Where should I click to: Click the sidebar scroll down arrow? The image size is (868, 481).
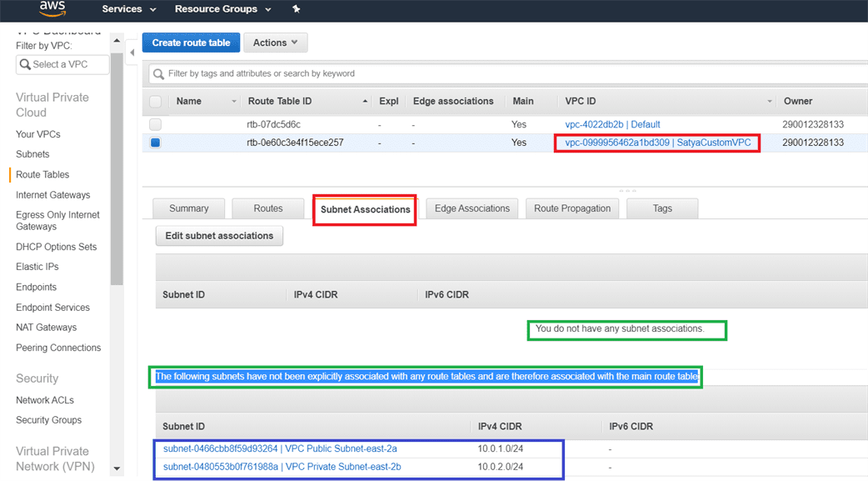click(117, 468)
